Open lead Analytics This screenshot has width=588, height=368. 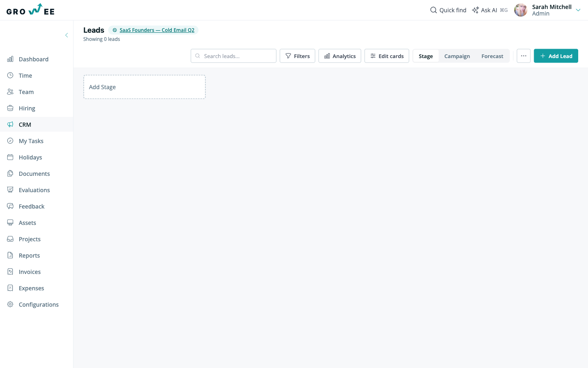click(x=340, y=56)
